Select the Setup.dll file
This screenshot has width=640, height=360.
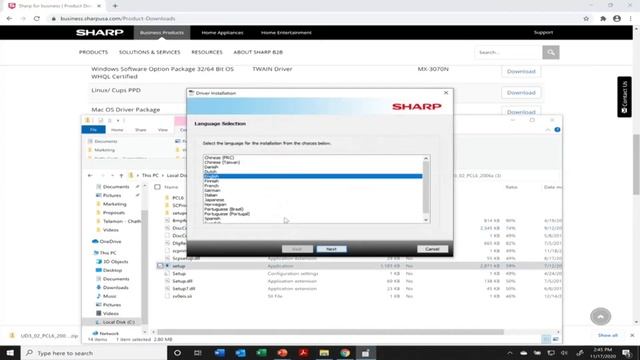pyautogui.click(x=182, y=281)
